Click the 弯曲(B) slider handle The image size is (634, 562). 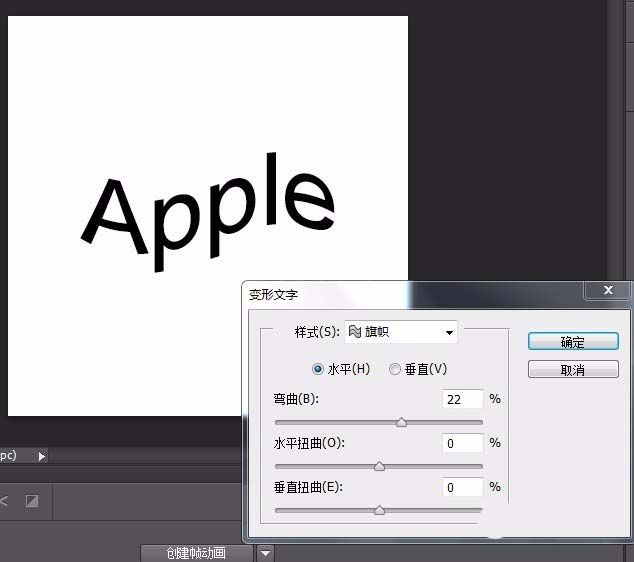pyautogui.click(x=402, y=423)
